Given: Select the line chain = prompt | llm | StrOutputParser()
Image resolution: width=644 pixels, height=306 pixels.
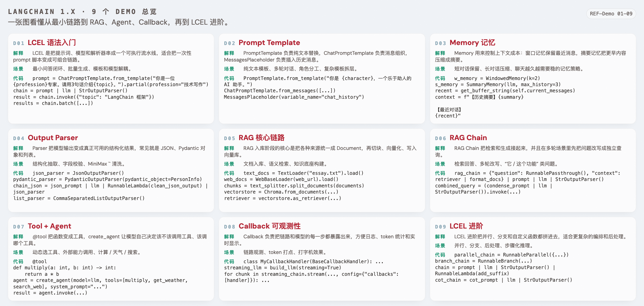Looking at the screenshot, I should (x=70, y=91).
